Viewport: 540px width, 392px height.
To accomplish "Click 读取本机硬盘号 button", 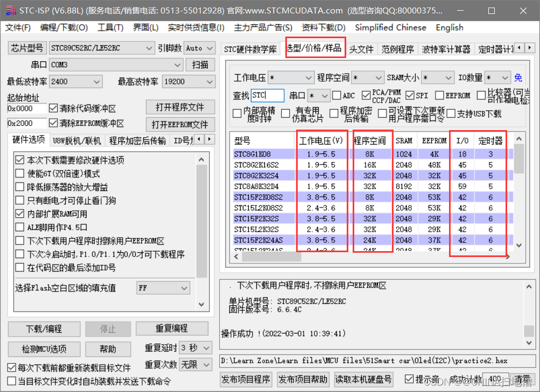I will pos(363,380).
